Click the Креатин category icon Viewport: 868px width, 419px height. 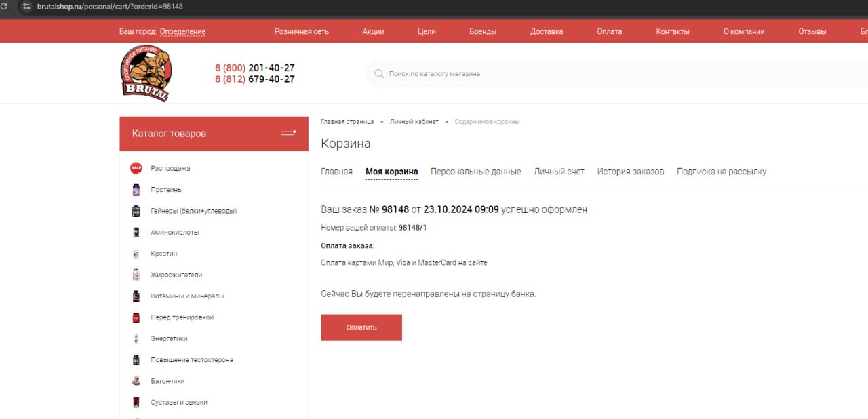(x=136, y=254)
